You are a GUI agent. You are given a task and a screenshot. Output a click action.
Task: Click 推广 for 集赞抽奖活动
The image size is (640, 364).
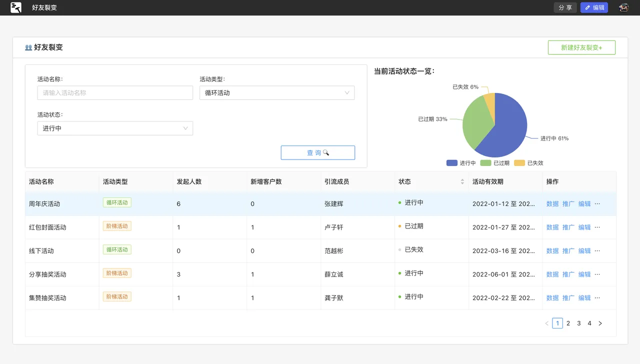(568, 297)
